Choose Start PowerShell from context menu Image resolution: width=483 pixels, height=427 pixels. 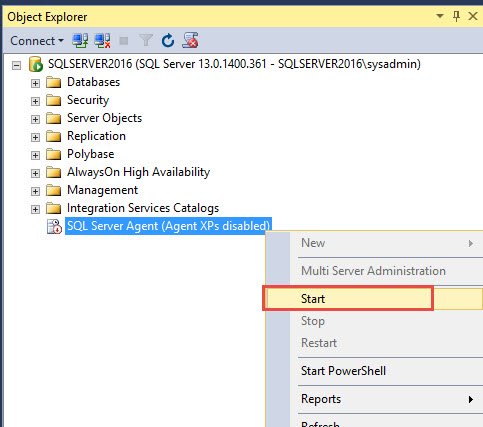point(375,371)
